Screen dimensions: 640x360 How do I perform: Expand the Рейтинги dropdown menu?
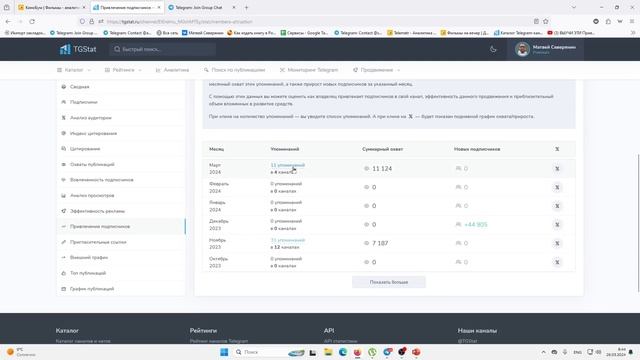(x=123, y=70)
